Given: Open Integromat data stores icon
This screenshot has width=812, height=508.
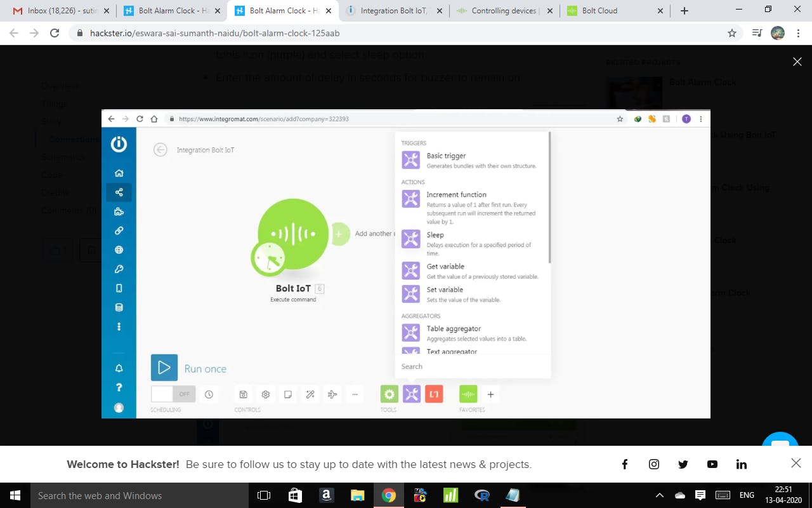Looking at the screenshot, I should pyautogui.click(x=119, y=307).
